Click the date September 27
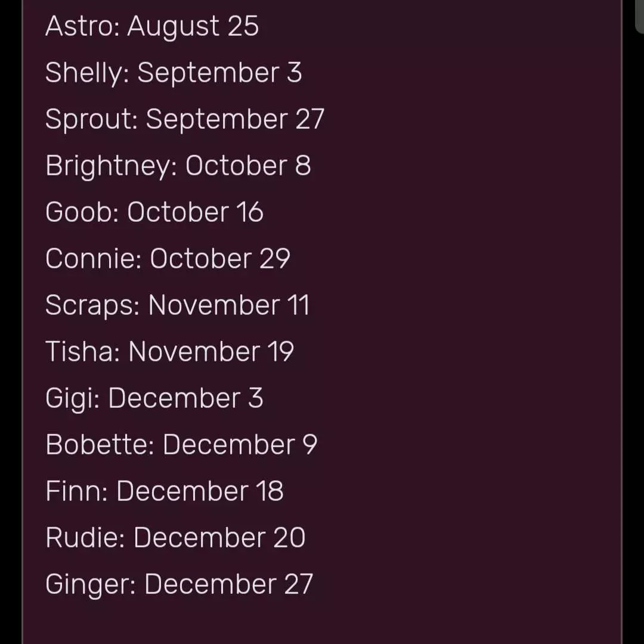Viewport: 644px width, 644px height. coord(235,119)
